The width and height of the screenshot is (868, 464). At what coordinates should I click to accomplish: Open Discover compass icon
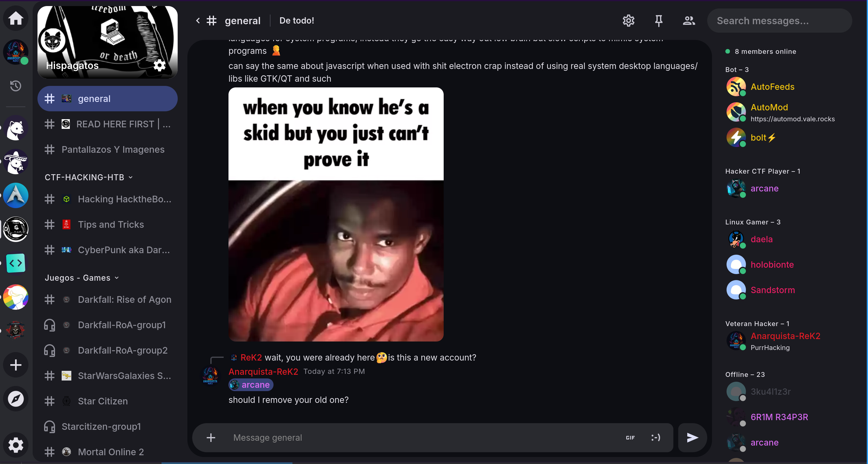[x=15, y=399]
